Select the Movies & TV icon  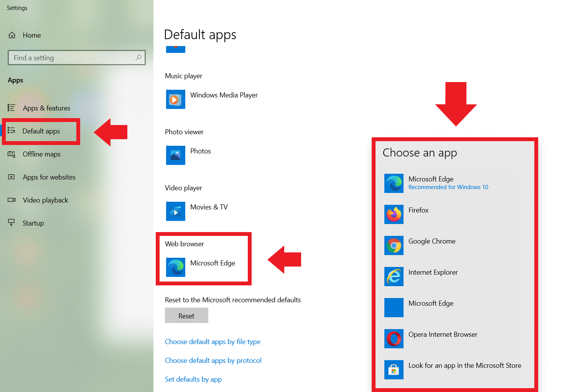click(175, 211)
